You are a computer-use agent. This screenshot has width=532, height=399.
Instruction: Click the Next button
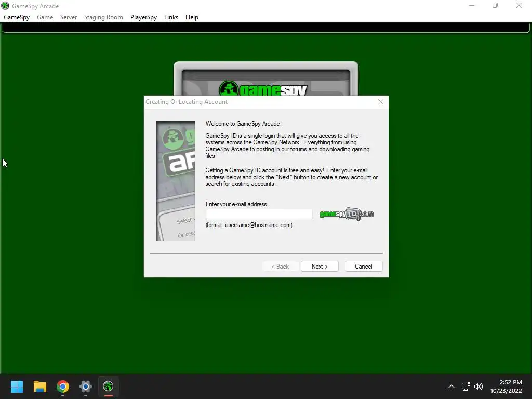[x=320, y=267]
